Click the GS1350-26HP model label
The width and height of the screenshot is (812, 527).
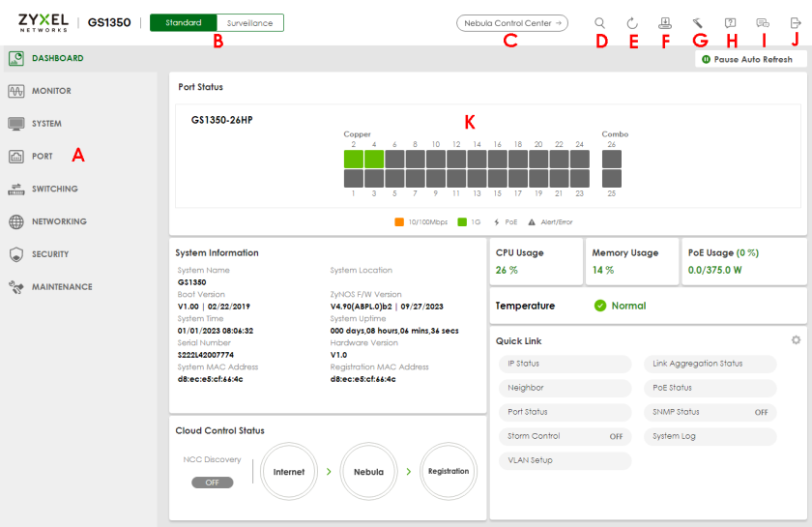[x=222, y=120]
